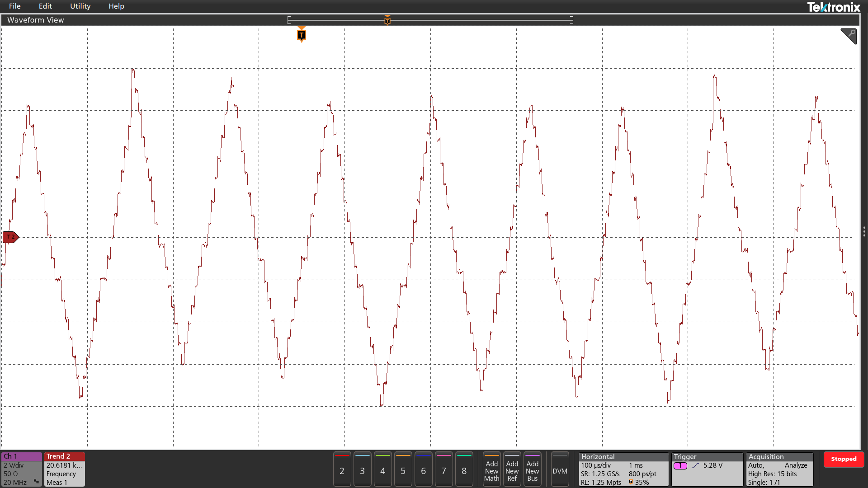Screen dimensions: 868x488
Task: Open the three-dot results bar handle
Action: tap(864, 232)
